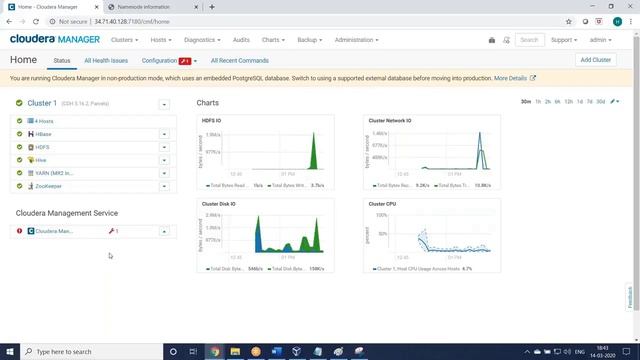Click Cluster 1 green health icon
The height and width of the screenshot is (360, 640).
[19, 103]
